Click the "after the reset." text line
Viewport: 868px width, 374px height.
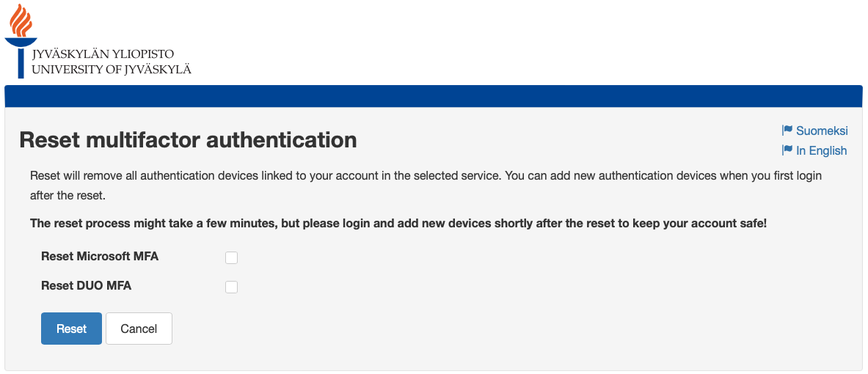[68, 196]
